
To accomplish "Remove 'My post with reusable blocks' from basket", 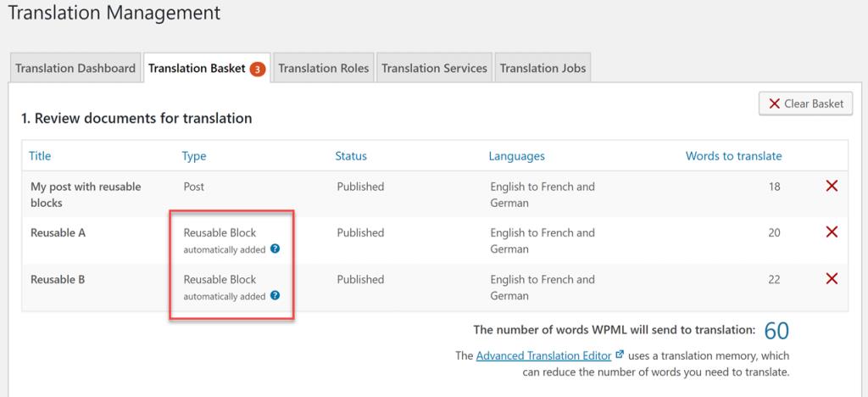I will (831, 187).
